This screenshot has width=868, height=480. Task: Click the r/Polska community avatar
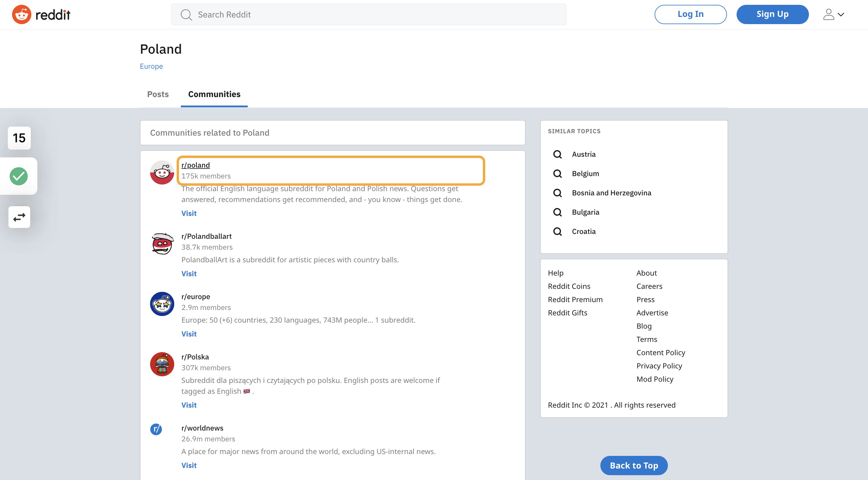click(162, 364)
